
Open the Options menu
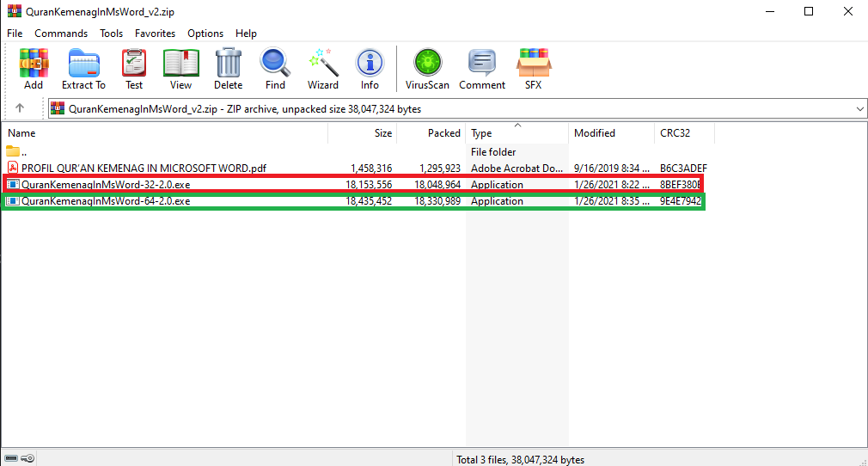205,34
